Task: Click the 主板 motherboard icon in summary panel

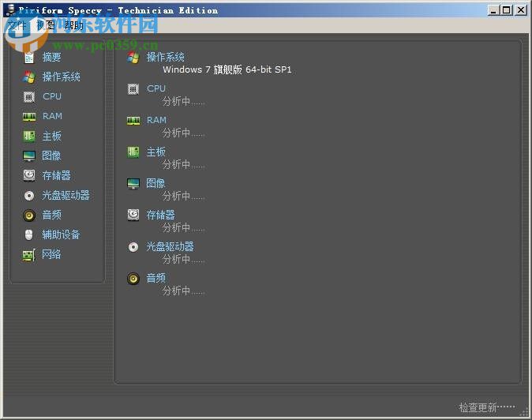Action: 133,152
